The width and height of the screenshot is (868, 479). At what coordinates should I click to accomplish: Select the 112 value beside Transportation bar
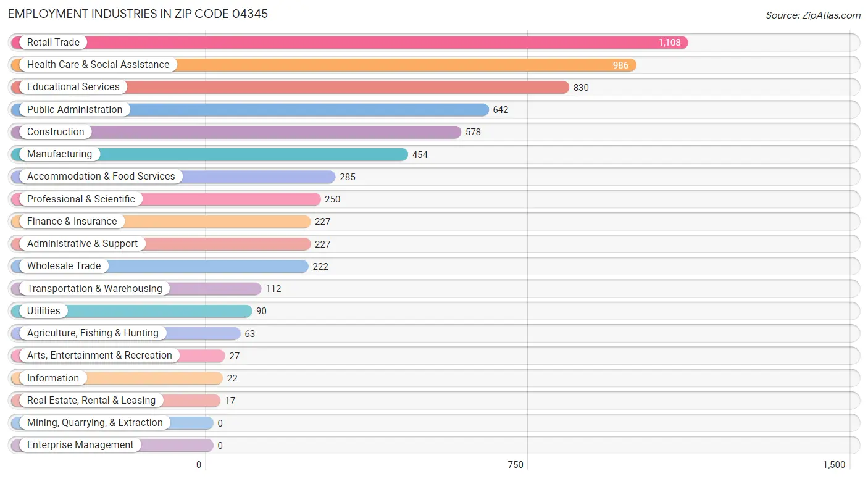click(x=273, y=289)
